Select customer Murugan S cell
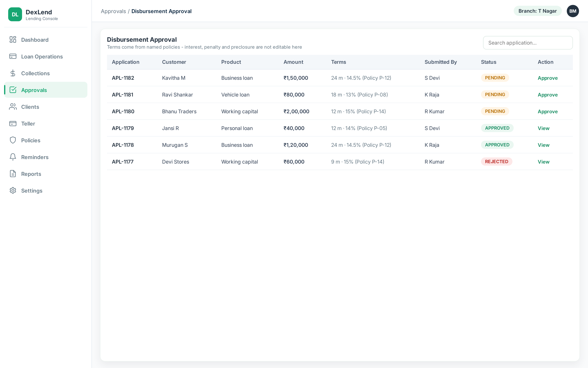The width and height of the screenshot is (588, 368). (x=175, y=145)
